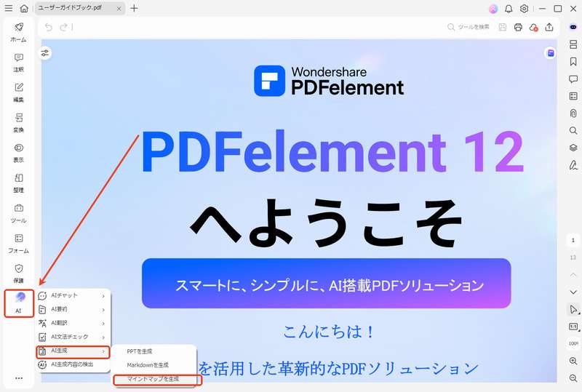Screen dimensions: 582x392
Task: Open a new tab with plus button
Action: coord(134,8)
